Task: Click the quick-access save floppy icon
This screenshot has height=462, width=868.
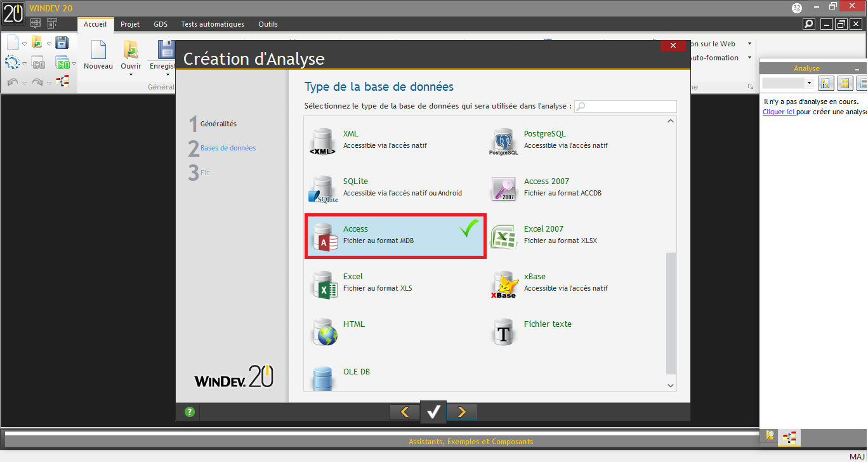Action: [62, 43]
